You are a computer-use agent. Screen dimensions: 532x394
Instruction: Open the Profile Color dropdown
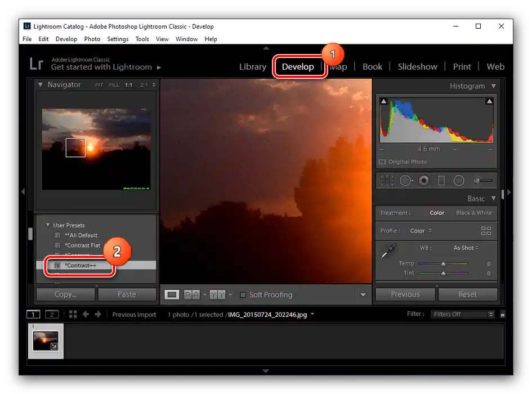(x=421, y=231)
